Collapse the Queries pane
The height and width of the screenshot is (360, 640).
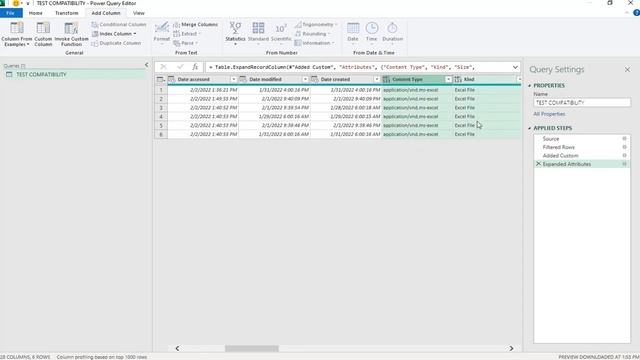click(x=147, y=65)
